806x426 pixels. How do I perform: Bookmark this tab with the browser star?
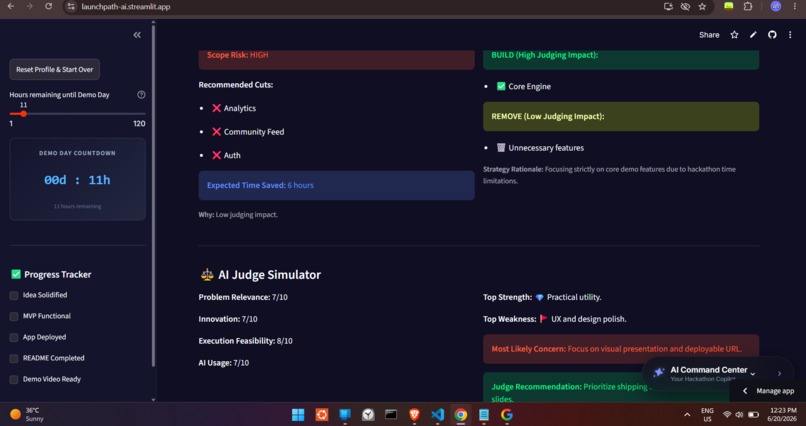(702, 7)
